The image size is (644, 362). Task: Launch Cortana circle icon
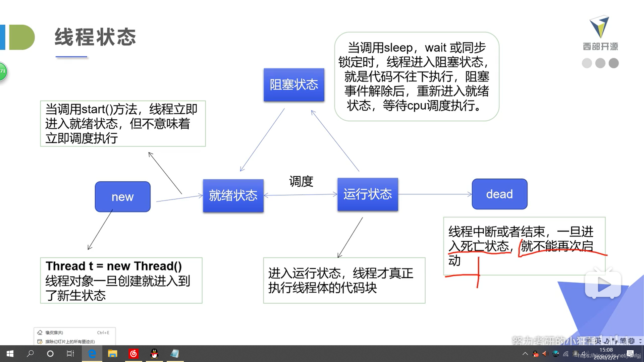50,354
